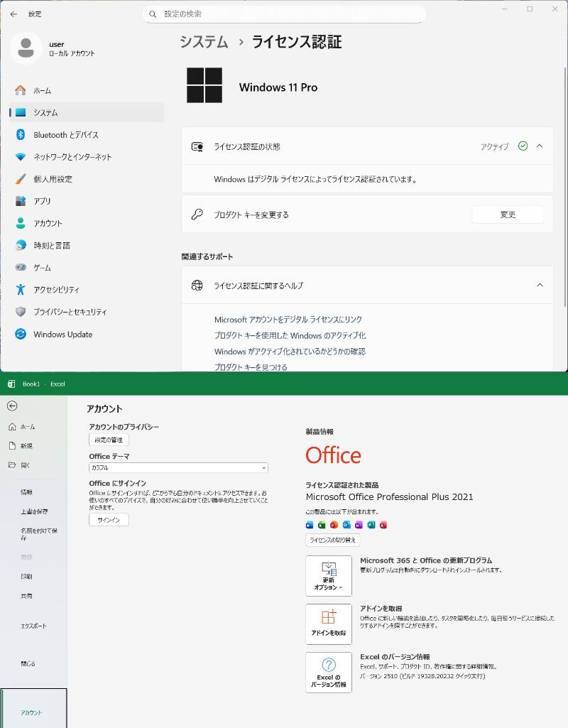The width and height of the screenshot is (568, 728).
Task: Click the Excel backstage back arrow
Action: click(12, 406)
